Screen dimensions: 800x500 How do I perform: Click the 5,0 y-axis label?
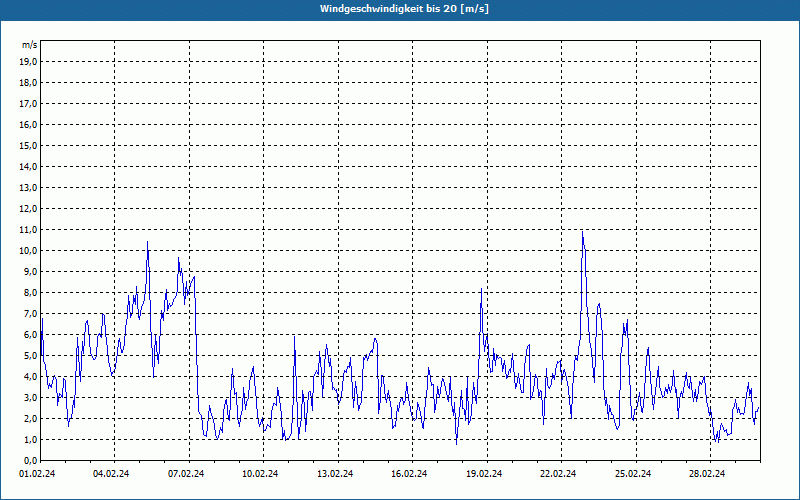tap(30, 356)
